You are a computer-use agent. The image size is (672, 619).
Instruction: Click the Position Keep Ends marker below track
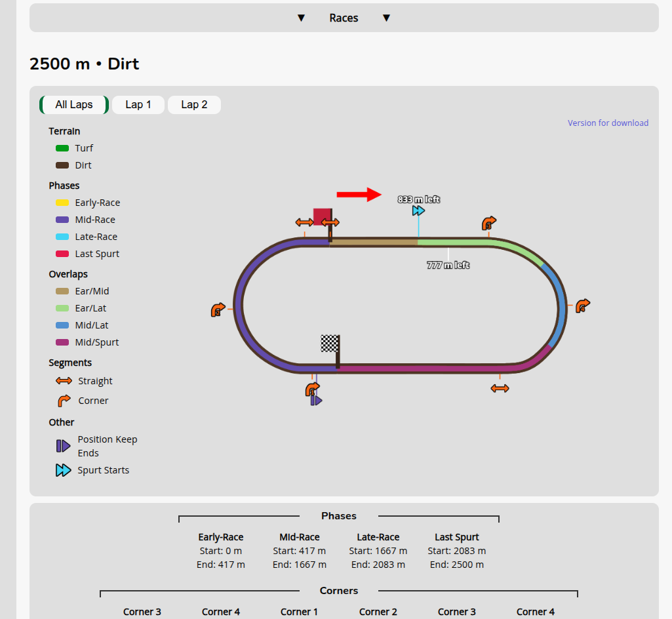(316, 401)
